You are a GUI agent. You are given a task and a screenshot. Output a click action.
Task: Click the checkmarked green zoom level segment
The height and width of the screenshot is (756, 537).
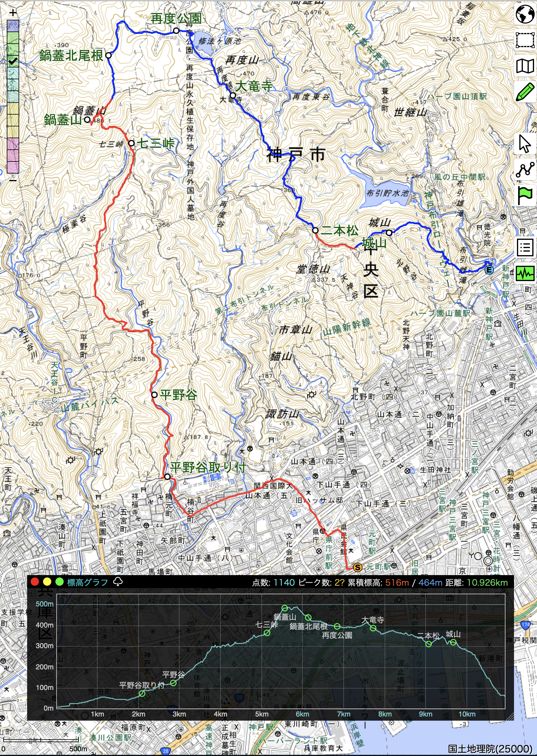[x=13, y=60]
